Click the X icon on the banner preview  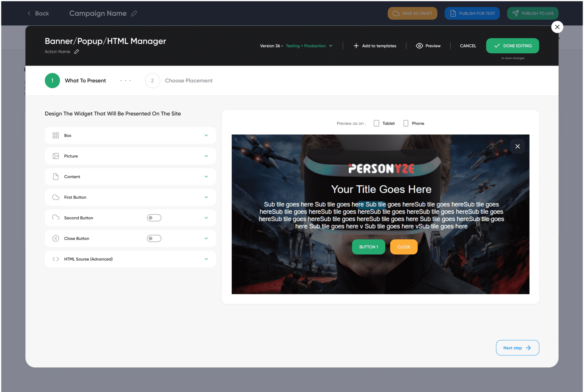click(x=518, y=146)
